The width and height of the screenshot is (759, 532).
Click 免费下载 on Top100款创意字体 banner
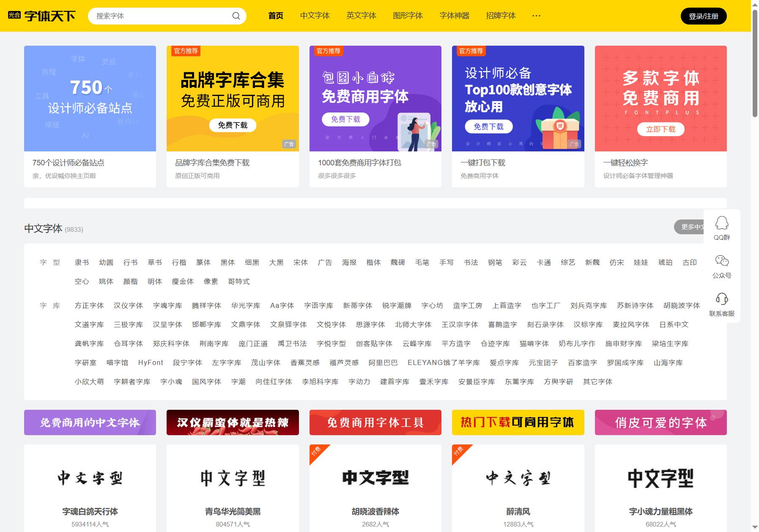[488, 126]
